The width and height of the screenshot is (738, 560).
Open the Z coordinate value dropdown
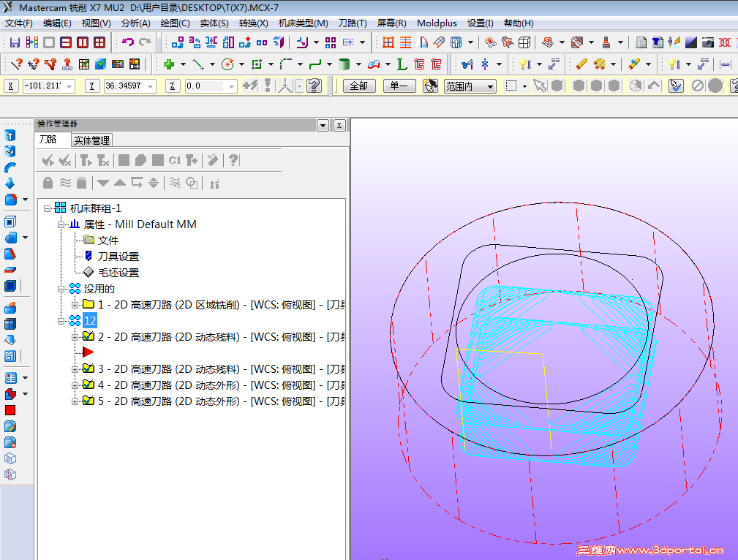pyautogui.click(x=231, y=86)
